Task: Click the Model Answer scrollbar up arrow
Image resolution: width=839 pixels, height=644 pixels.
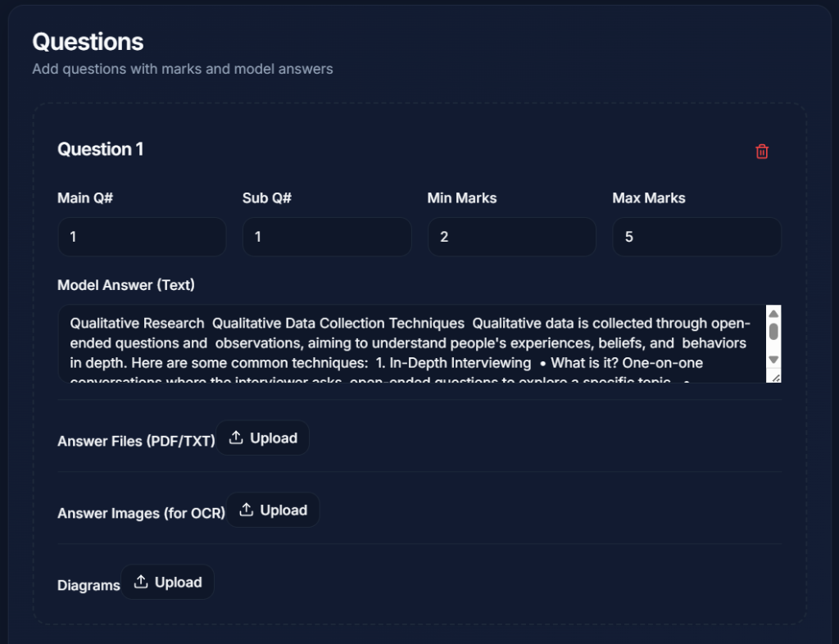Action: pos(773,314)
